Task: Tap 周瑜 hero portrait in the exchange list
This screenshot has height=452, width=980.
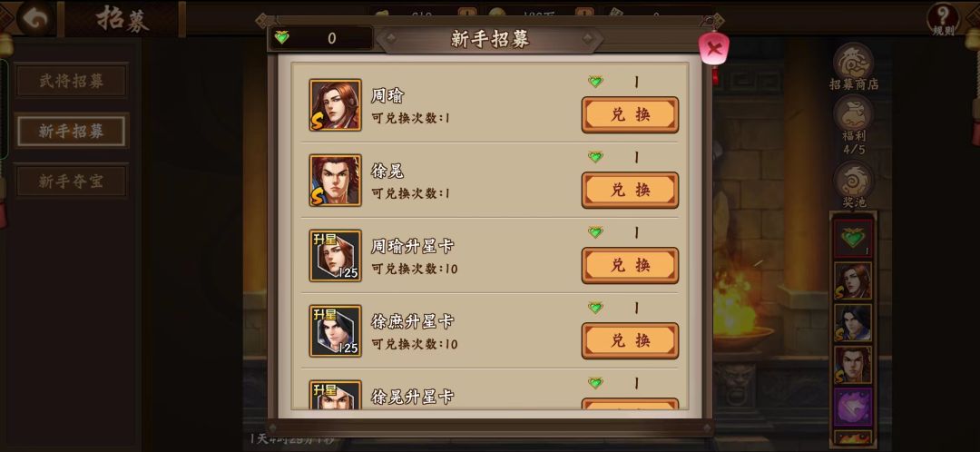Action: click(335, 104)
